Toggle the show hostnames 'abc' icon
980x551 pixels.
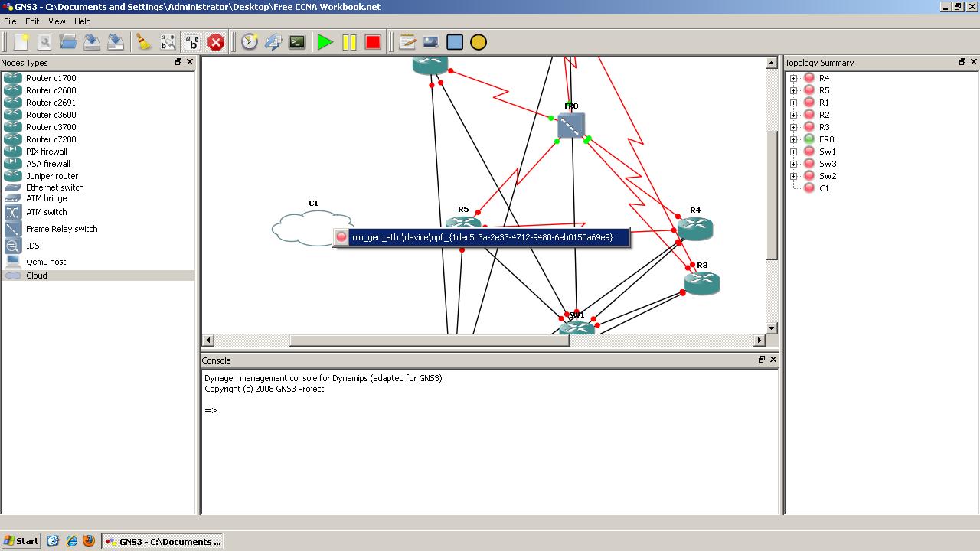pos(191,42)
